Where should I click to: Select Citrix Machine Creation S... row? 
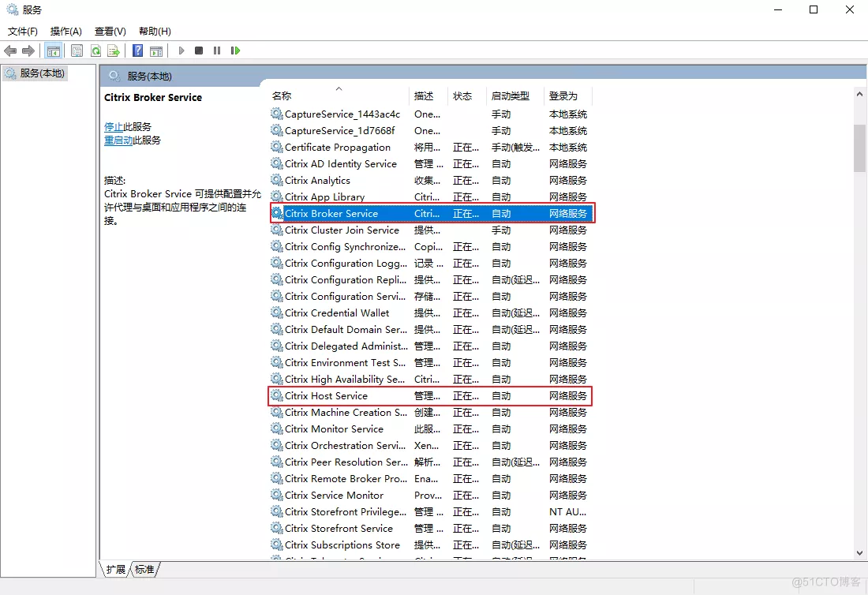430,413
